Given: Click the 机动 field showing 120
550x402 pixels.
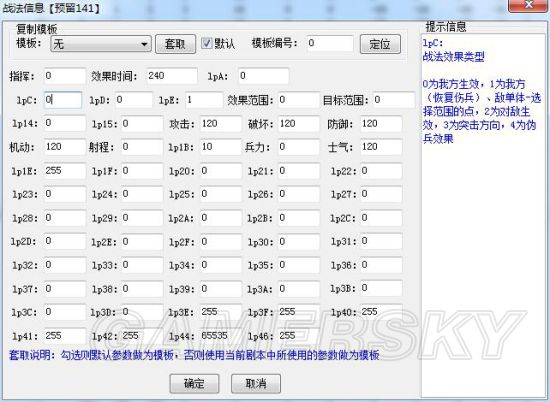Looking at the screenshot, I should coord(65,147).
